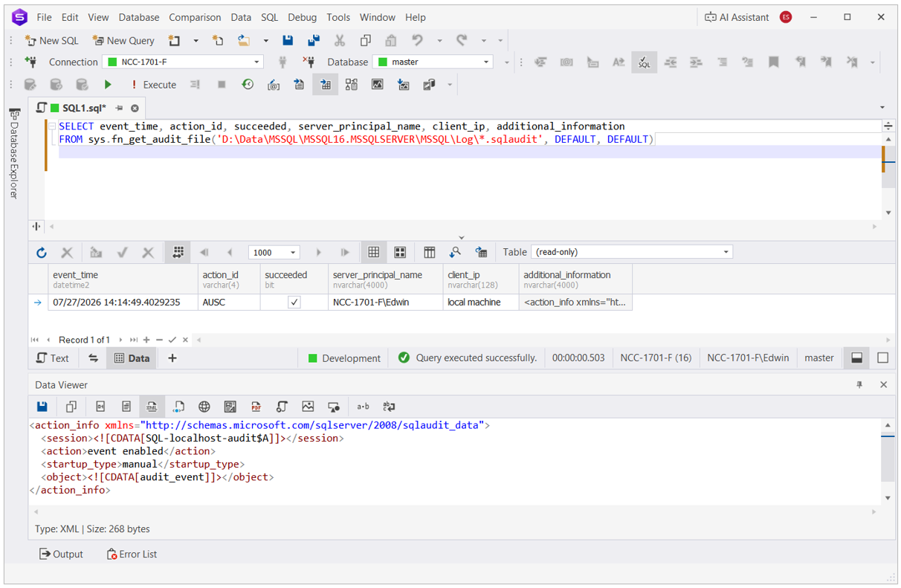Open the Debug menu

302,17
